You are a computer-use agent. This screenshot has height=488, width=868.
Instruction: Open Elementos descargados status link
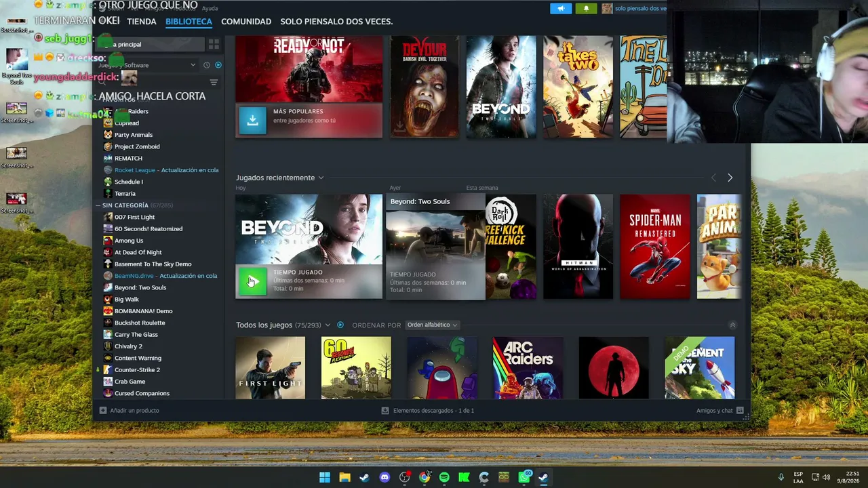click(x=433, y=411)
